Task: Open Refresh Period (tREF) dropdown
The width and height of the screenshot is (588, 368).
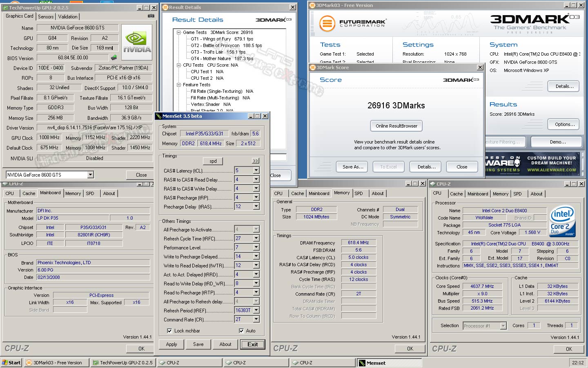Action: [256, 310]
